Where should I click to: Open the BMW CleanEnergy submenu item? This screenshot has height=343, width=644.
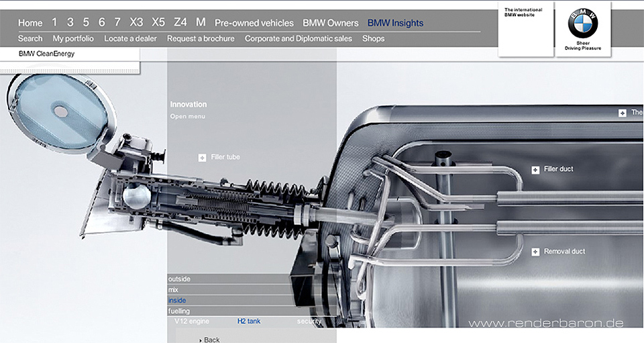(x=47, y=54)
